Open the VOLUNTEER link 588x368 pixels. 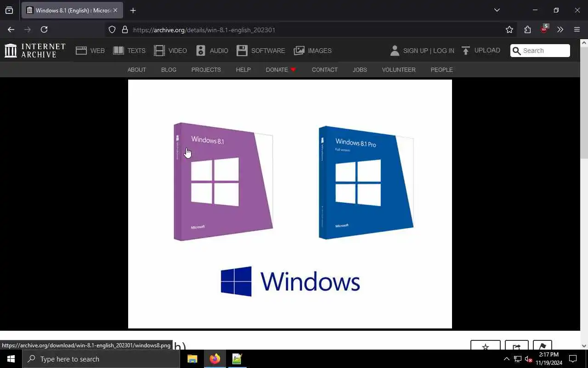399,70
